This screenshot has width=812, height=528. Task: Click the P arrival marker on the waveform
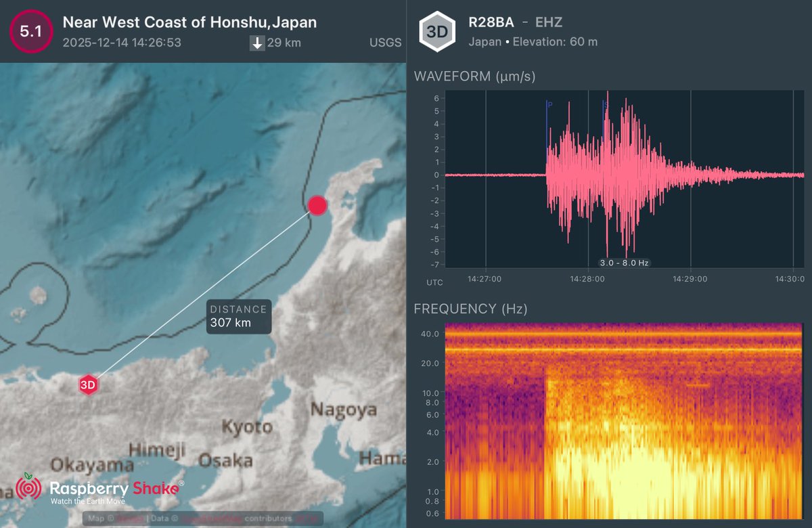click(548, 105)
